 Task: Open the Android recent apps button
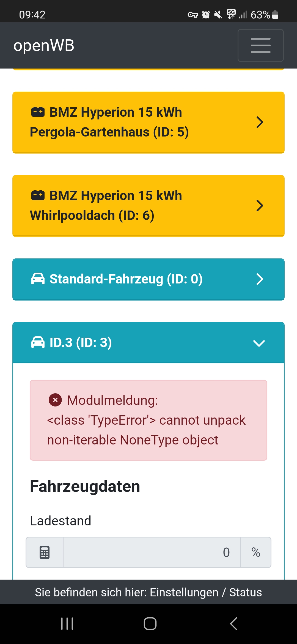[x=67, y=624]
